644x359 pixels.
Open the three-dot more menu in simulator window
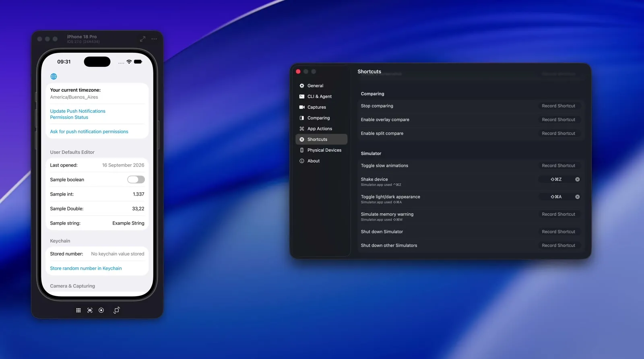[x=154, y=39]
